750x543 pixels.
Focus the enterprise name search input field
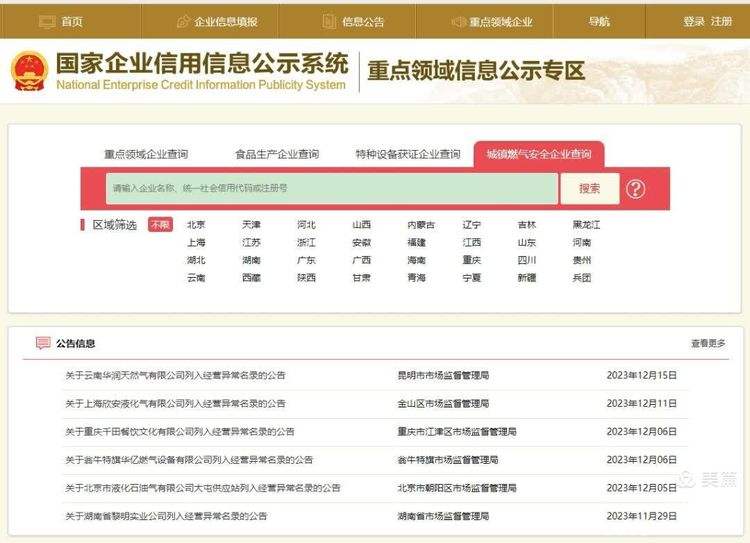tap(331, 188)
